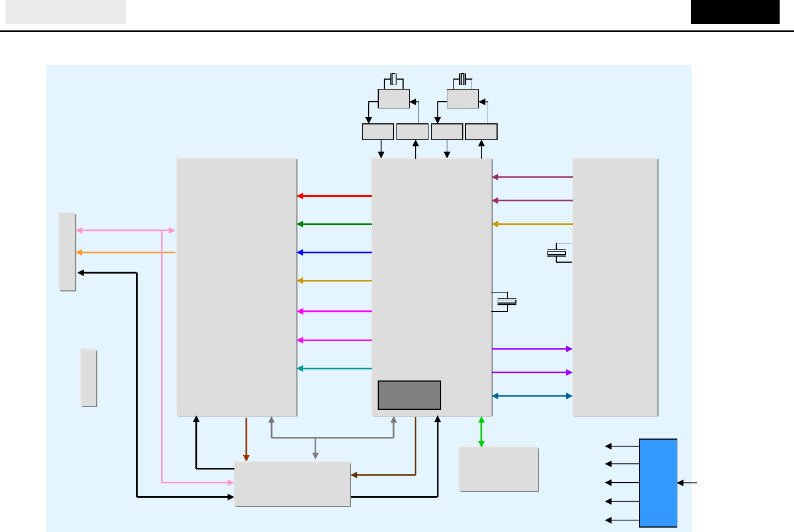Select the black rectangle in the page header
Image resolution: width=794 pixels, height=532 pixels.
[735, 12]
